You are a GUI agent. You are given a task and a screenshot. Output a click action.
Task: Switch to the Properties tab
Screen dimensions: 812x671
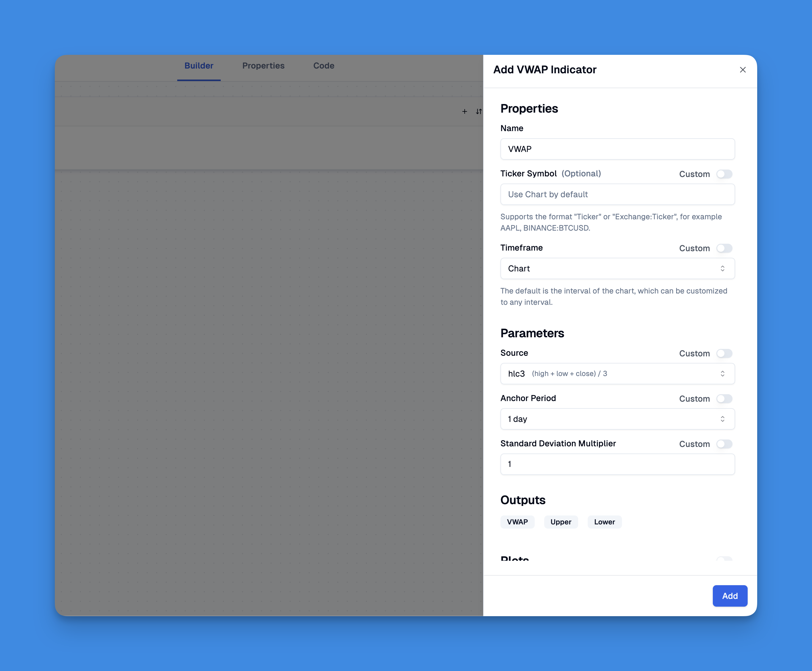[x=263, y=66]
